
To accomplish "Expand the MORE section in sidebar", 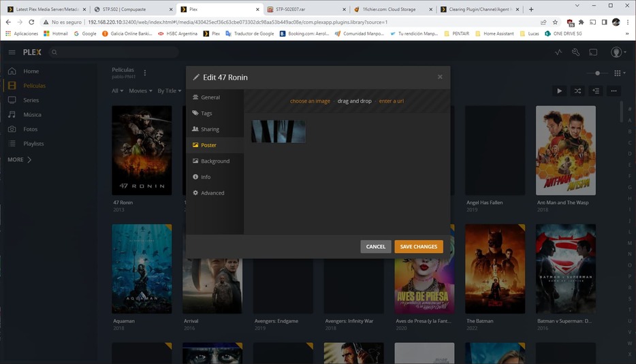I will 19,160.
